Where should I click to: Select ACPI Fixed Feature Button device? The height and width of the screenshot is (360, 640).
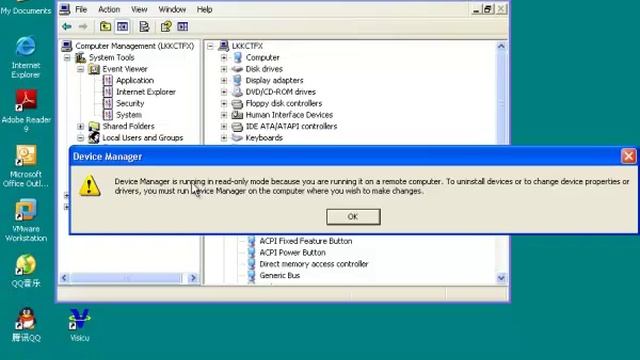click(306, 241)
